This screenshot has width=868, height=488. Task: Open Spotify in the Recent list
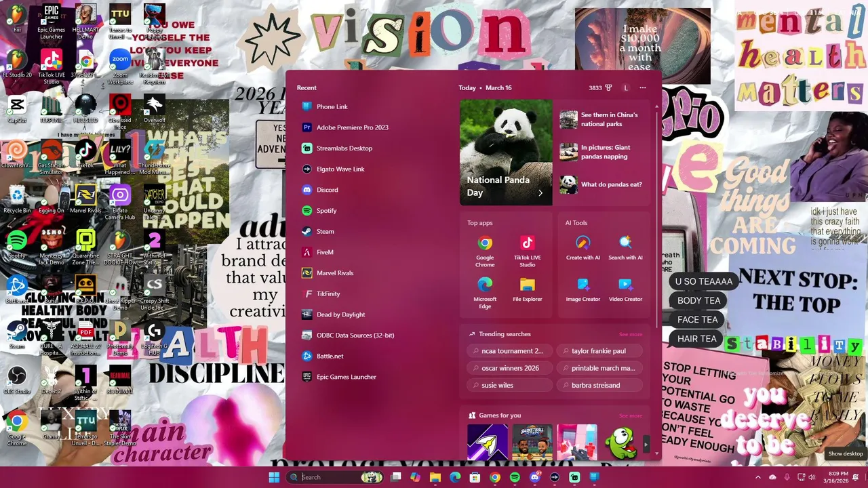tap(370, 211)
